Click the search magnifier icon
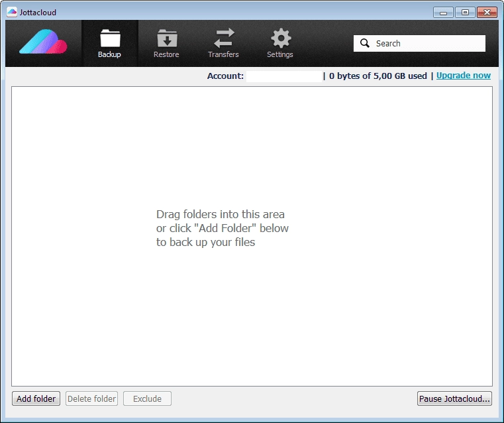Image resolution: width=504 pixels, height=423 pixels. (x=364, y=43)
